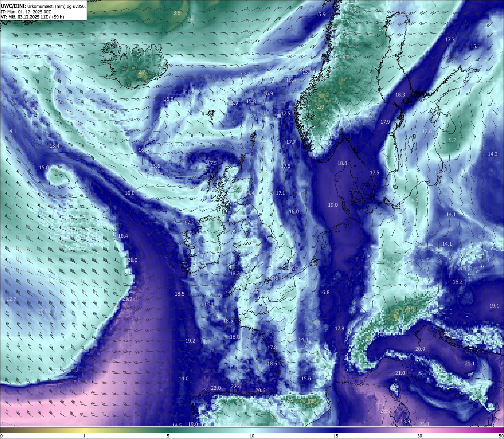This screenshot has width=504, height=439.
Task: Click the 14.5 value at bottom edge
Action: 177,425
